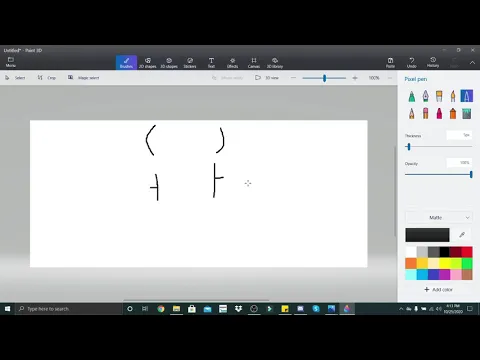Select the pink Eraser tool
Viewport: 480px width, 360px height.
425,114
